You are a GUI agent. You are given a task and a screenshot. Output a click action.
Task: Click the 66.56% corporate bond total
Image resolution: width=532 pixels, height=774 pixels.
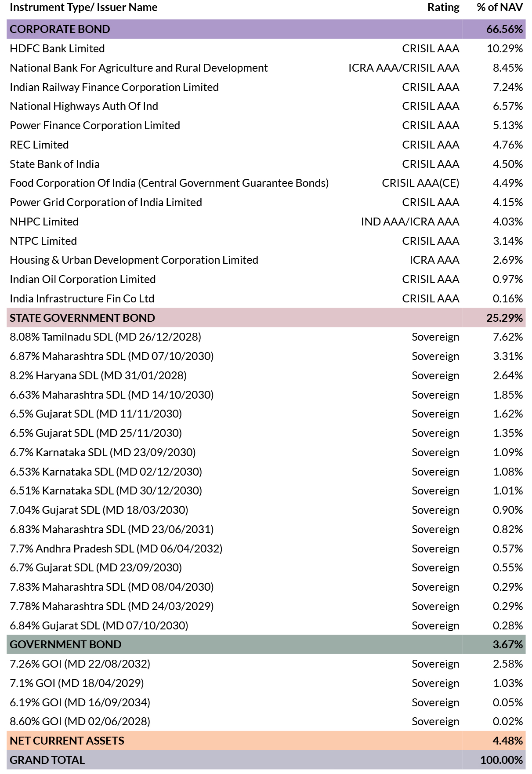coord(504,29)
